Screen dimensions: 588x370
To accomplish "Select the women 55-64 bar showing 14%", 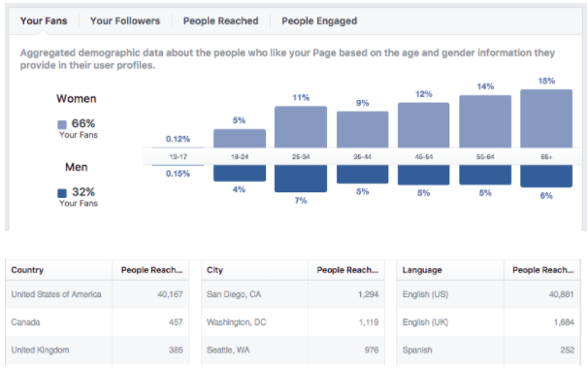I will tap(485, 121).
